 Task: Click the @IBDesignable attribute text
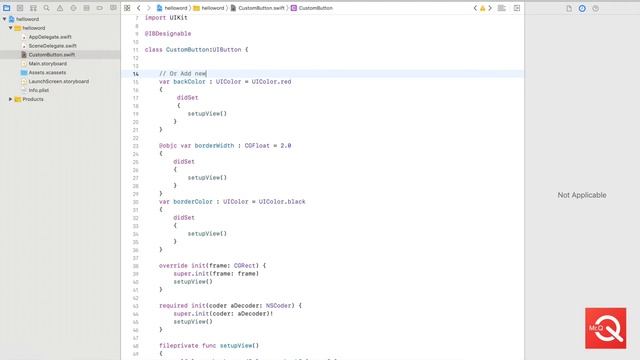click(x=168, y=33)
